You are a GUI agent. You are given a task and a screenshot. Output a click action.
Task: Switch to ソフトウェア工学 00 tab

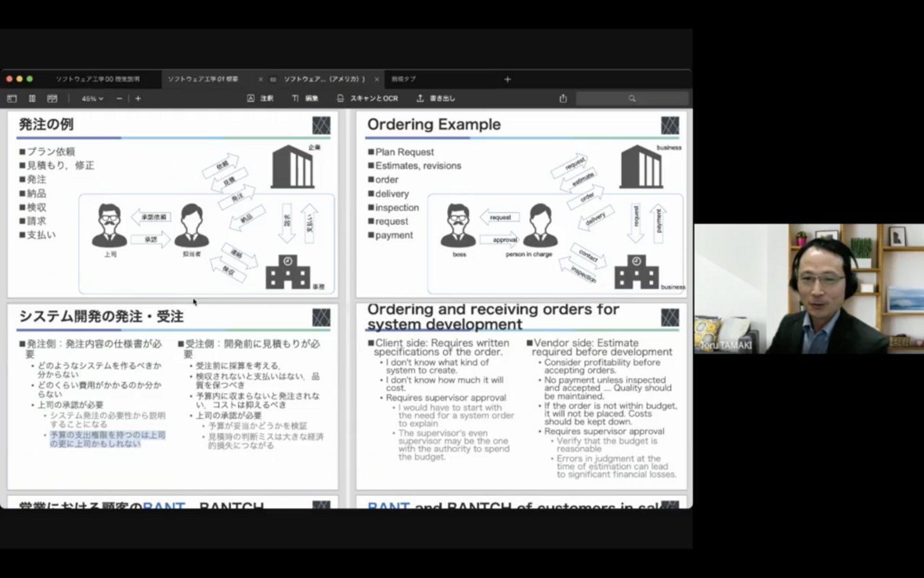coord(98,79)
